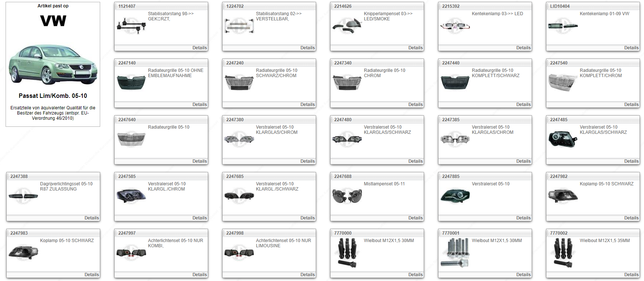Select the Radiateurgrille 2247540 chrome grille image

563,82
